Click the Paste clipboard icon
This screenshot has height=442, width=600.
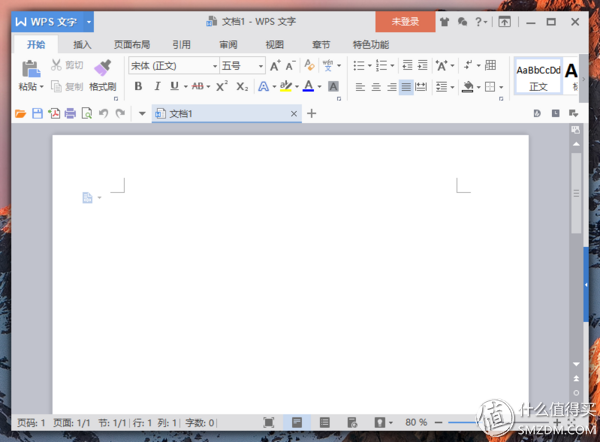tap(31, 69)
